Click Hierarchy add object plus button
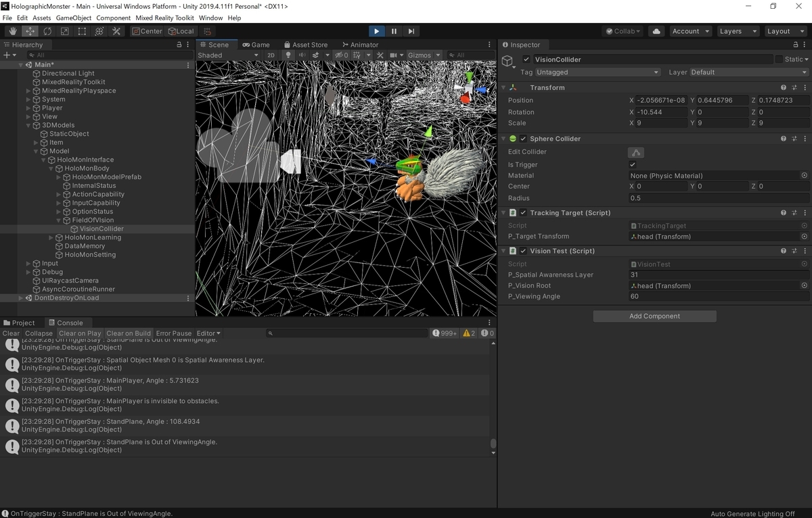The width and height of the screenshot is (812, 518). [x=8, y=55]
